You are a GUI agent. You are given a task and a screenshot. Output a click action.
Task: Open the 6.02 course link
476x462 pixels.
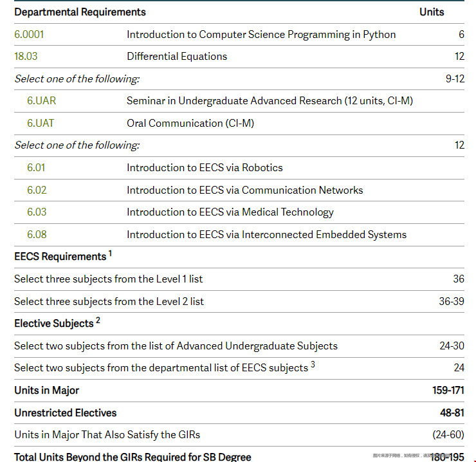pyautogui.click(x=37, y=190)
